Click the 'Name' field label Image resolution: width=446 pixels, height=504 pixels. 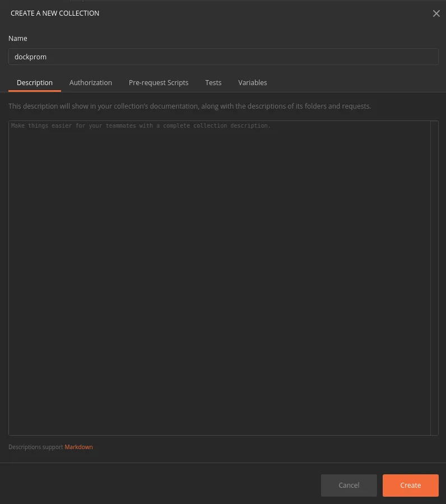(x=18, y=39)
